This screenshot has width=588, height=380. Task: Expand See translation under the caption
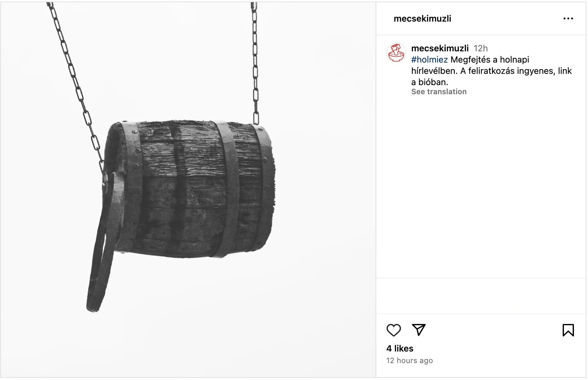tap(438, 92)
